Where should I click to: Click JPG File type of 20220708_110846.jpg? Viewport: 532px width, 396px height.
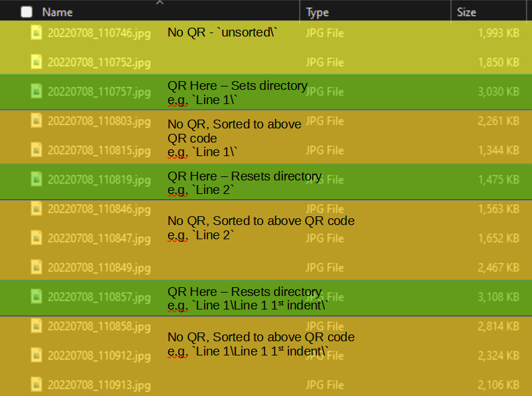[x=325, y=209]
